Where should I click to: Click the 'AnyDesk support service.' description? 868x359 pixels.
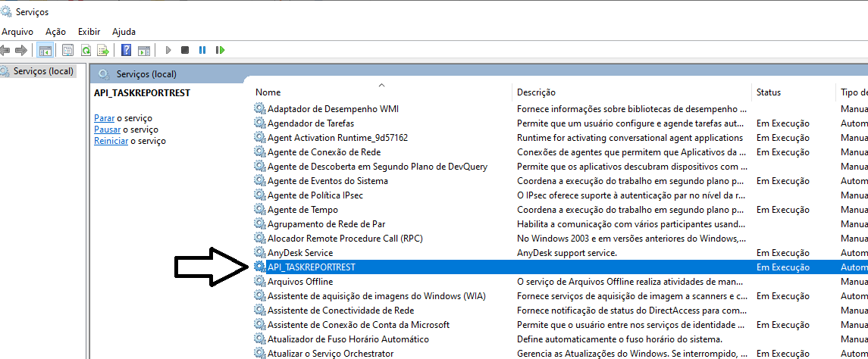pyautogui.click(x=567, y=253)
